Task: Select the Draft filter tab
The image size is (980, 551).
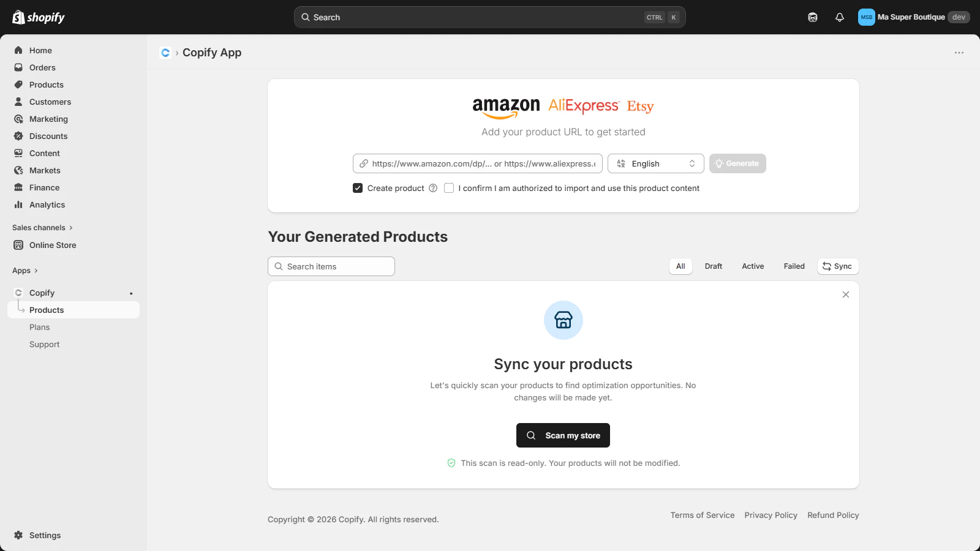Action: (x=714, y=266)
